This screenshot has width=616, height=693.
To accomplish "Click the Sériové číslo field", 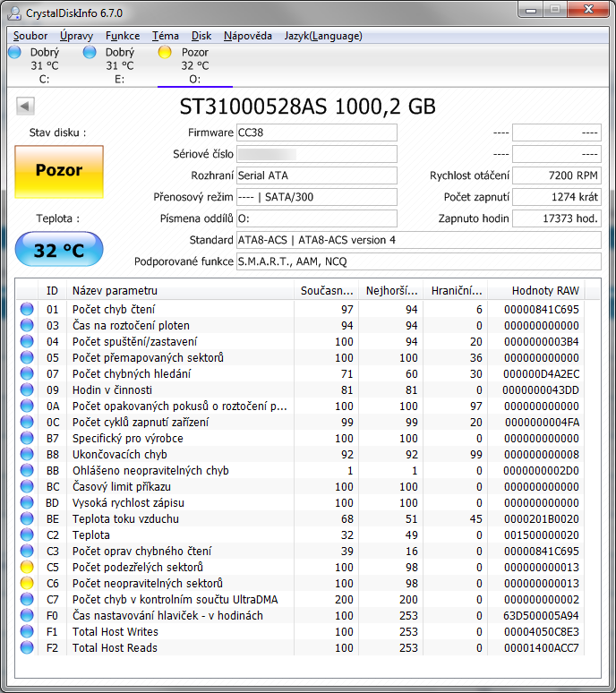I will pos(316,154).
